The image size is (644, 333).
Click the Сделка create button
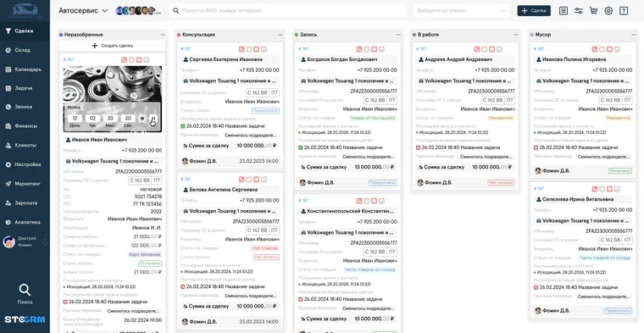(x=534, y=11)
